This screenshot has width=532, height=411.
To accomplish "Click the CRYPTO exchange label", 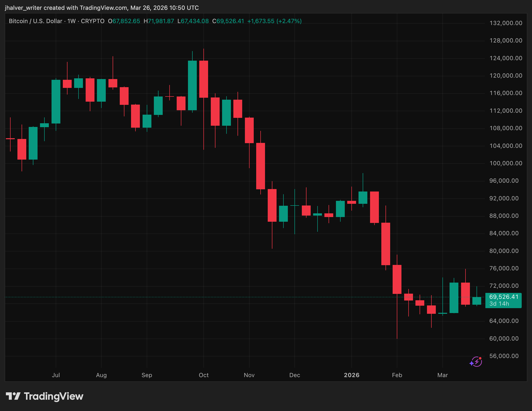I will point(93,21).
